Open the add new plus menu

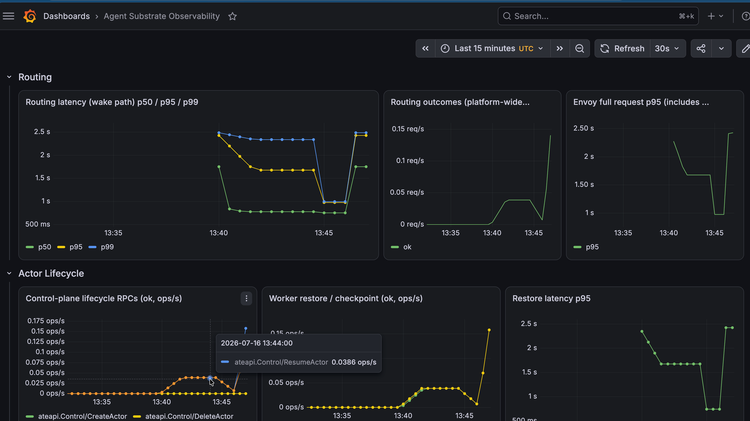click(x=716, y=16)
